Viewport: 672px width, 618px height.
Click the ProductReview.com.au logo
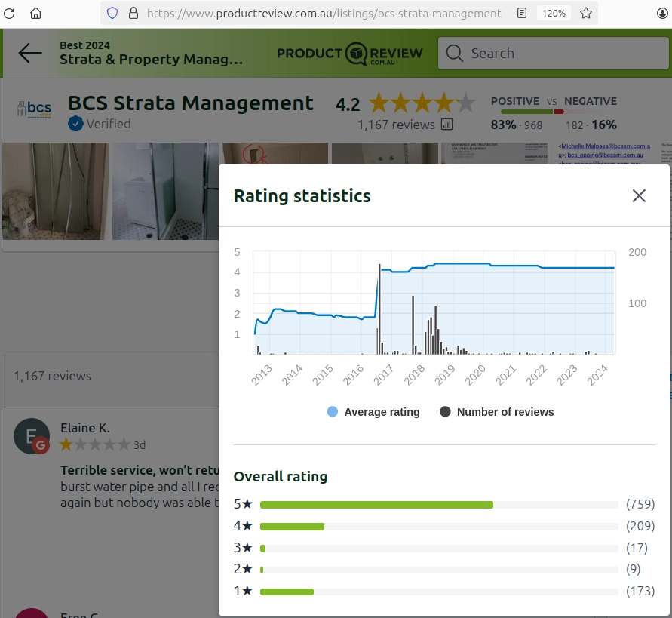coord(349,54)
